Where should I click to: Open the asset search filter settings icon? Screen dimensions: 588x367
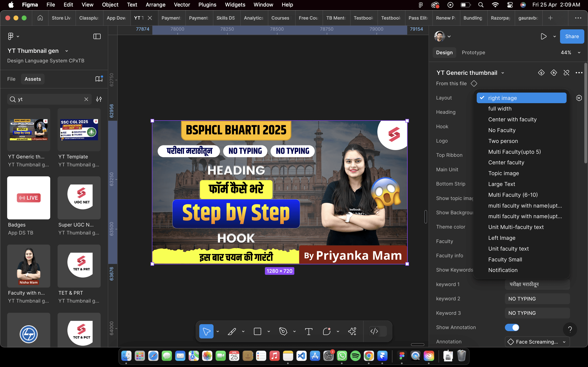click(99, 99)
